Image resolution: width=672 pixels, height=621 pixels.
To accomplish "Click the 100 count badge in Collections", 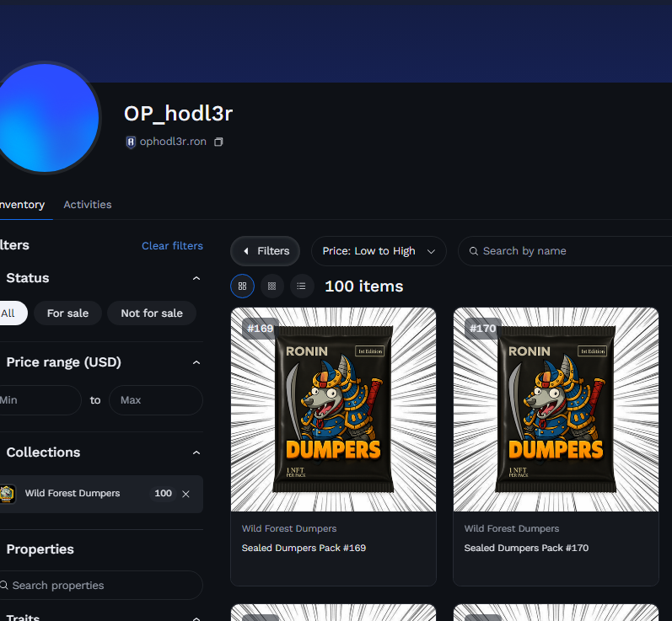I will click(x=164, y=494).
